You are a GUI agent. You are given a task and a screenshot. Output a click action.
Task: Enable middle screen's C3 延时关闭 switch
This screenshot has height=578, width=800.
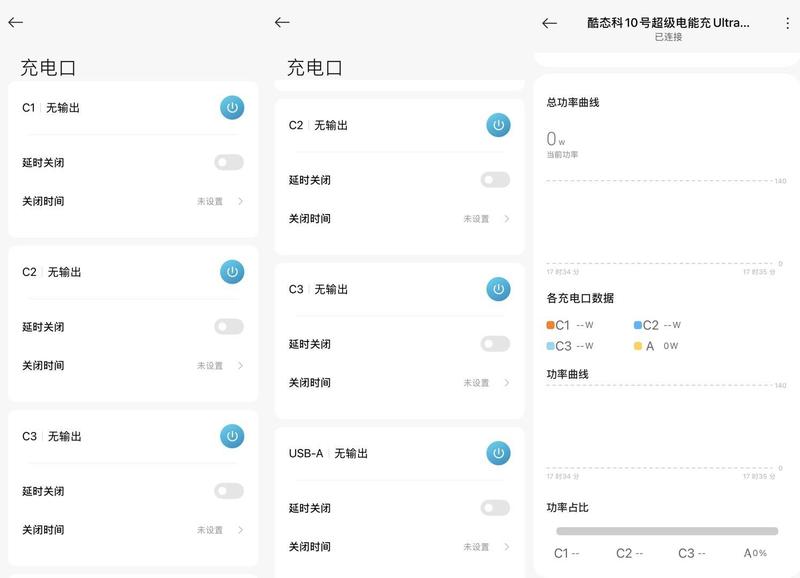495,344
